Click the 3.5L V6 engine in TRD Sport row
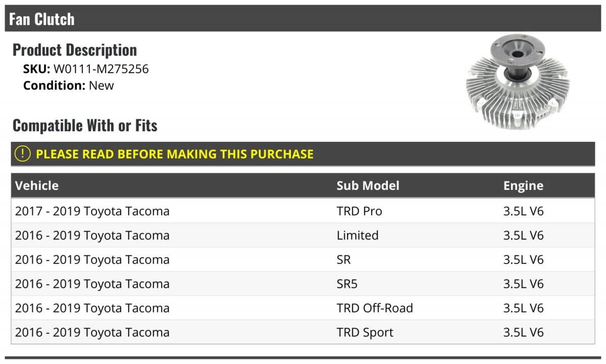The image size is (606, 364). (x=523, y=332)
